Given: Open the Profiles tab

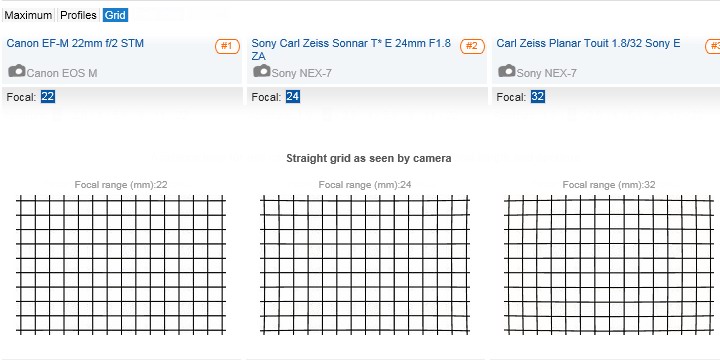Looking at the screenshot, I should point(78,15).
